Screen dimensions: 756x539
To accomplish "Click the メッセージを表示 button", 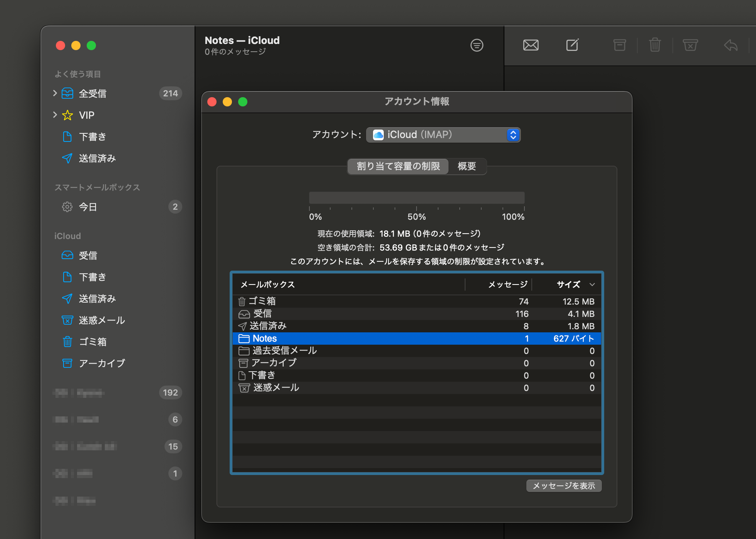I will [x=564, y=486].
